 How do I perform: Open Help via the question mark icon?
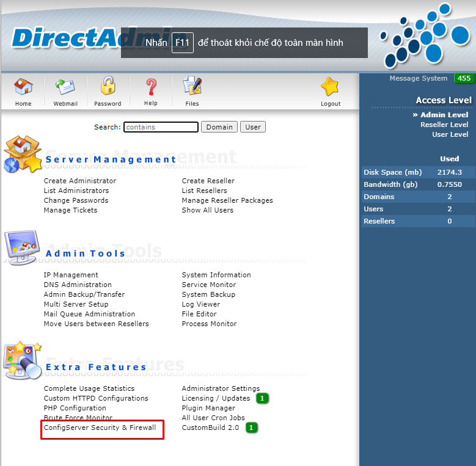[151, 87]
